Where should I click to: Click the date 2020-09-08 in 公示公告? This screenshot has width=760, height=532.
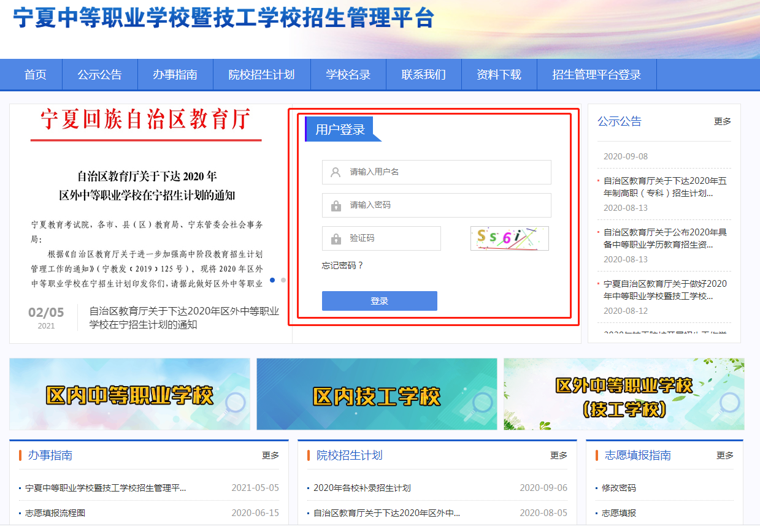[626, 156]
